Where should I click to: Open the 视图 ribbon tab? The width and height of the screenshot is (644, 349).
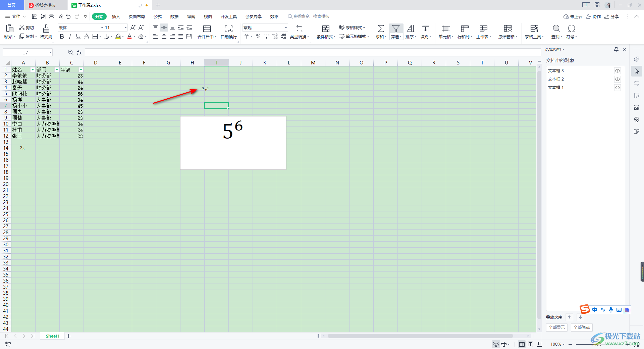(208, 16)
